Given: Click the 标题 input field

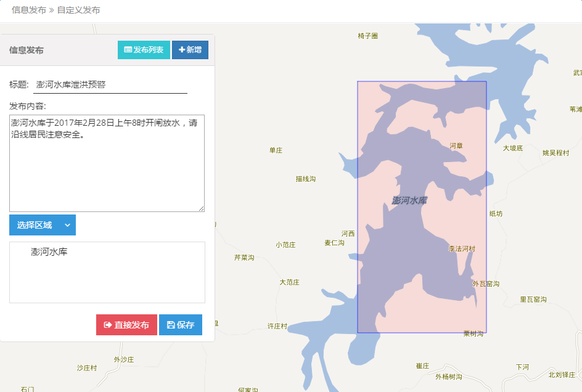Looking at the screenshot, I should click(110, 85).
